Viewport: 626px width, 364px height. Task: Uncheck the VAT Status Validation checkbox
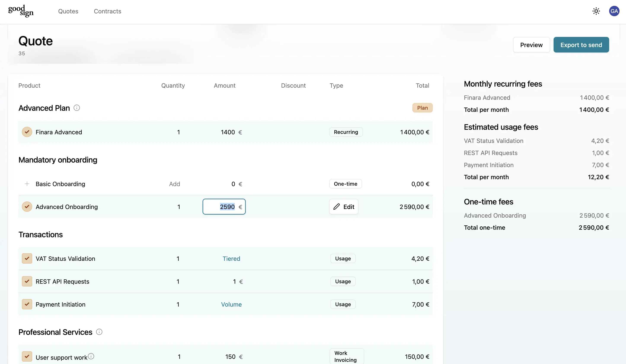tap(27, 259)
